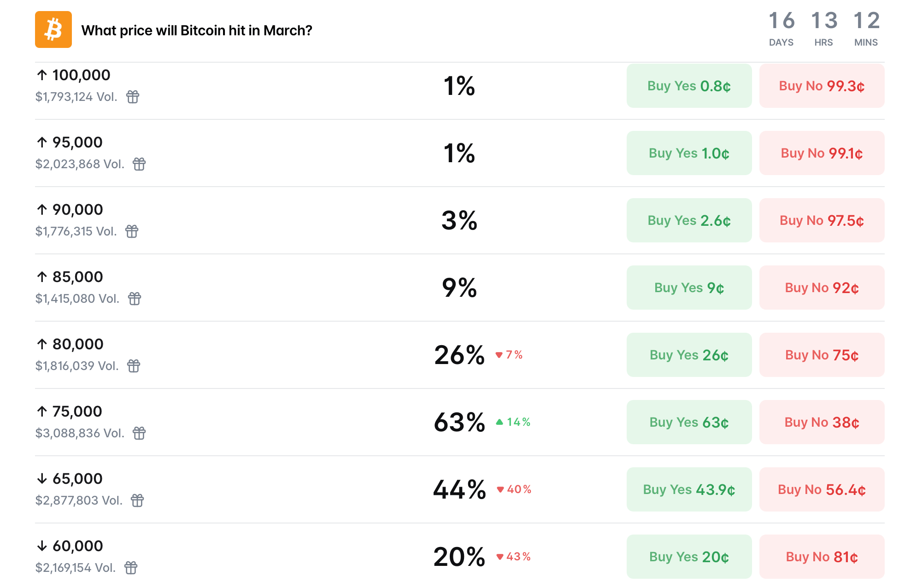The width and height of the screenshot is (905, 588).
Task: Buy Yes at 2.6¢ for 90,000
Action: (x=688, y=220)
